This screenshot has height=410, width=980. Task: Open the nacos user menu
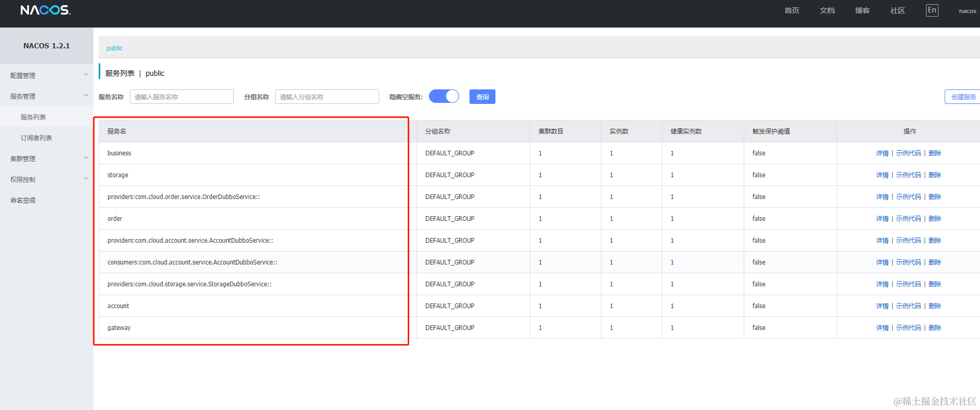click(x=968, y=11)
